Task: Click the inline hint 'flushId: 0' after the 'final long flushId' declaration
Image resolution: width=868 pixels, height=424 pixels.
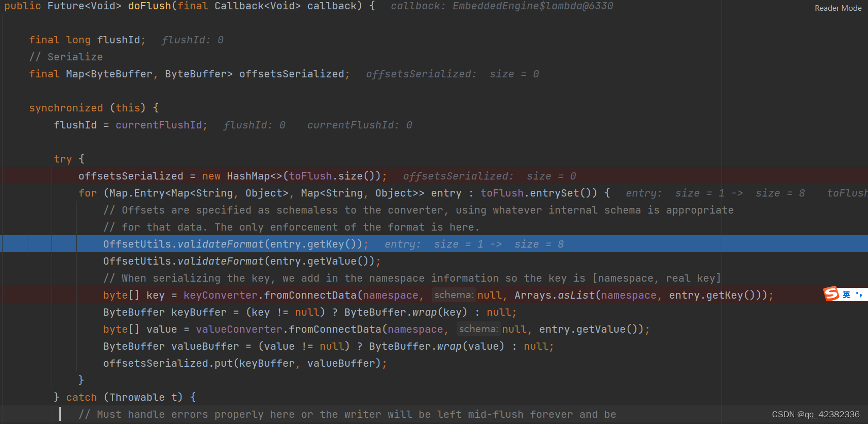Action: (192, 40)
